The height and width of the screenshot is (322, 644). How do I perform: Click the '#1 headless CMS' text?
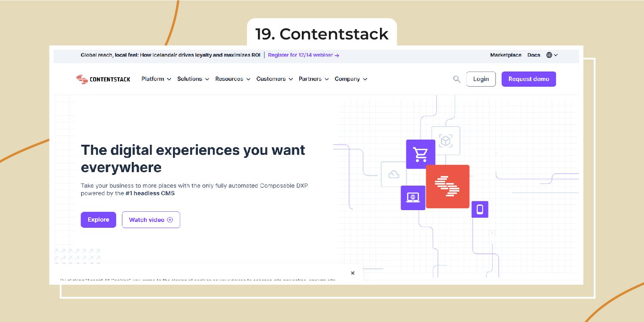[x=150, y=193]
